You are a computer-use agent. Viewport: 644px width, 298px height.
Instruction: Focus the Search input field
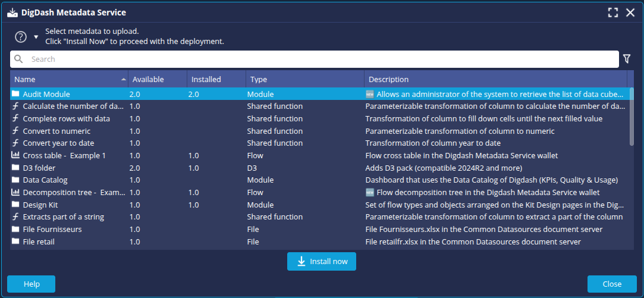pyautogui.click(x=315, y=59)
